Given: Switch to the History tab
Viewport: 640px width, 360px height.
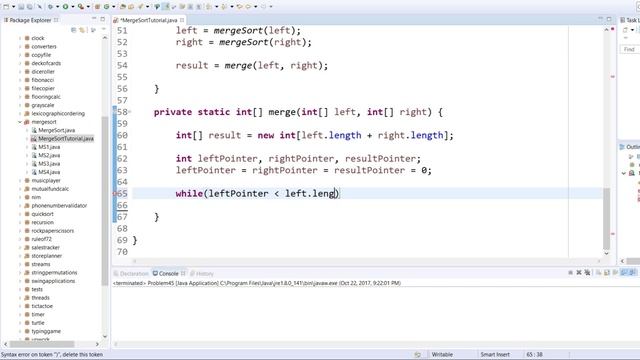Looking at the screenshot, I should pyautogui.click(x=202, y=273).
